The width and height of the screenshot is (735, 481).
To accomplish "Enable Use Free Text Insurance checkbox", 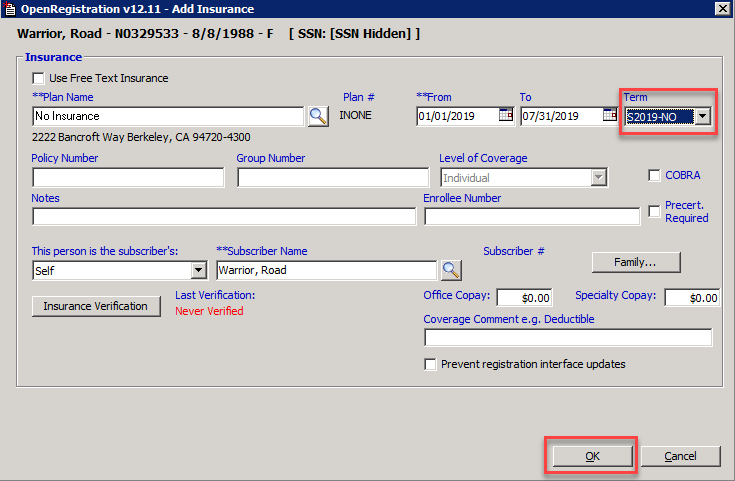I will (x=38, y=78).
